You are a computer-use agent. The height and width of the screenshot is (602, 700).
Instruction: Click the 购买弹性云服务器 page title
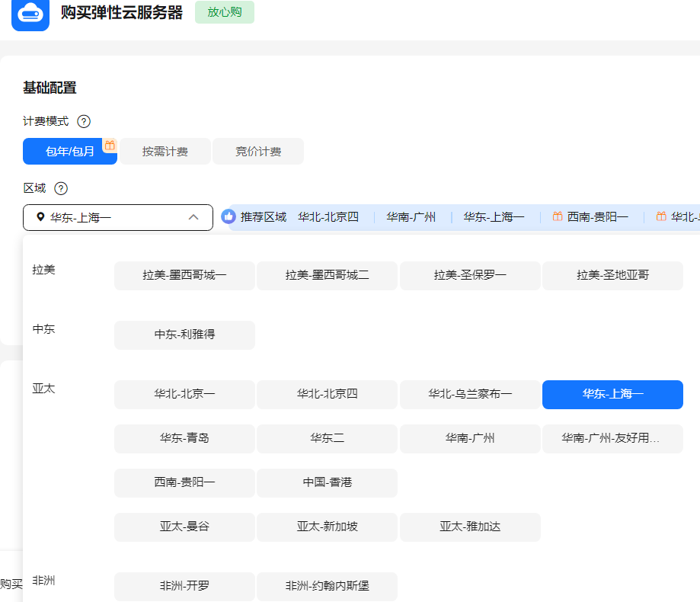tap(121, 12)
